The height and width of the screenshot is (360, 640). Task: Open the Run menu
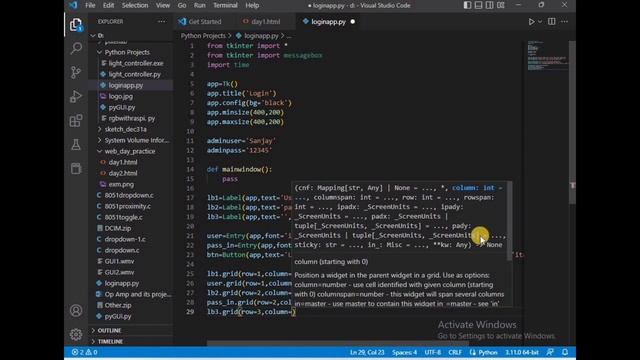point(200,5)
